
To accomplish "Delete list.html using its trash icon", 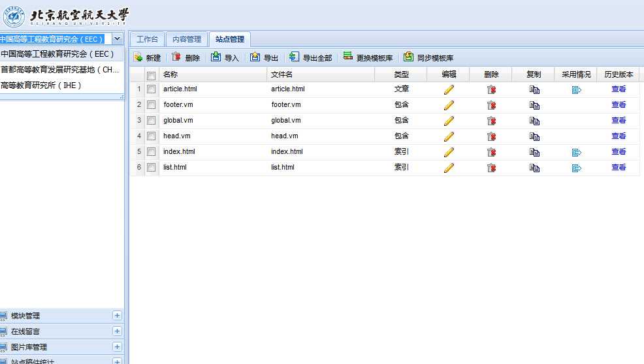I will [x=491, y=168].
